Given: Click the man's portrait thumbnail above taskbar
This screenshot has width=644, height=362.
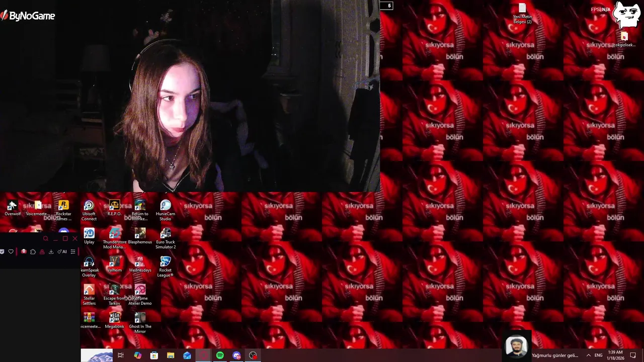Looking at the screenshot, I should point(517,346).
